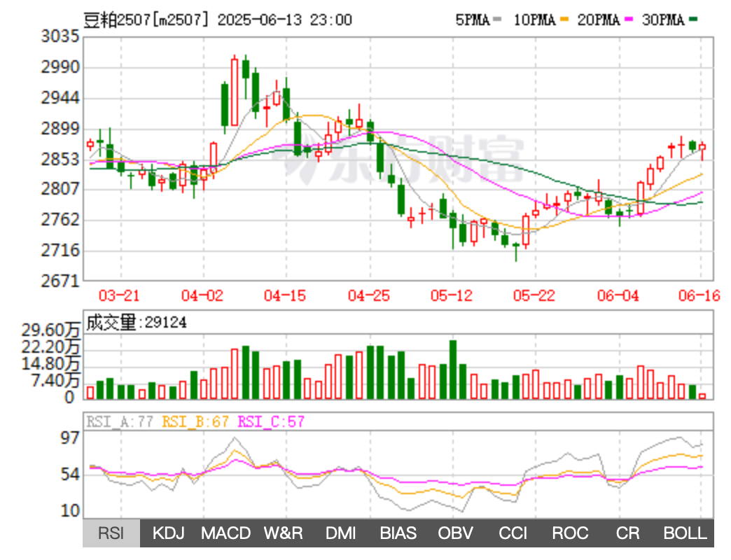Switch to the RSI indicator tab

point(111,533)
